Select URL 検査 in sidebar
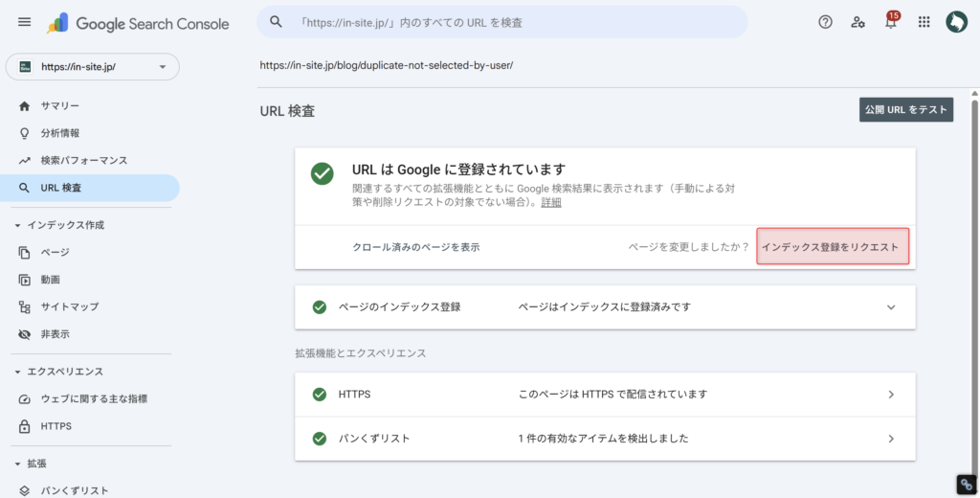This screenshot has width=980, height=498. coord(89,188)
